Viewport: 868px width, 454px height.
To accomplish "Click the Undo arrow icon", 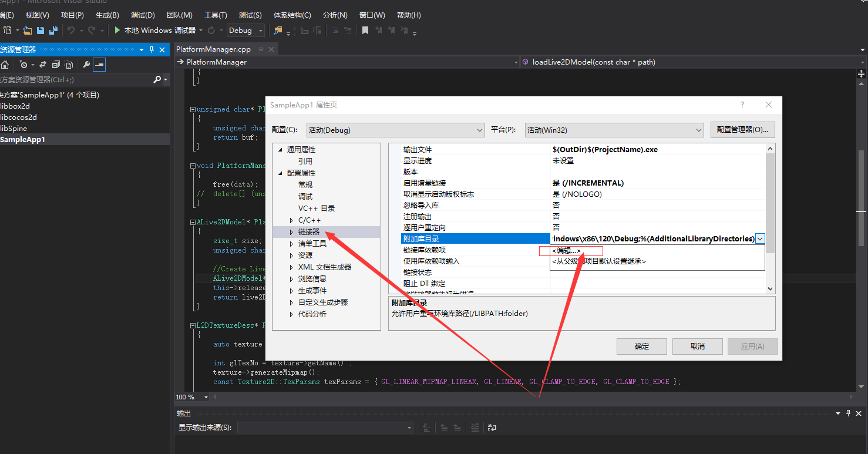I will click(x=70, y=31).
